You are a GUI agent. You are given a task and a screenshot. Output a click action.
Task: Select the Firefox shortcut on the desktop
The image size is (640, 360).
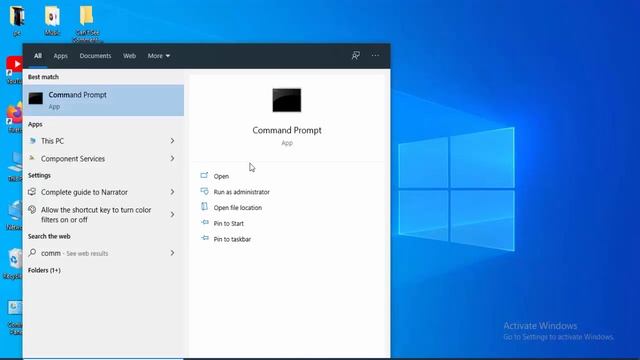[x=15, y=118]
